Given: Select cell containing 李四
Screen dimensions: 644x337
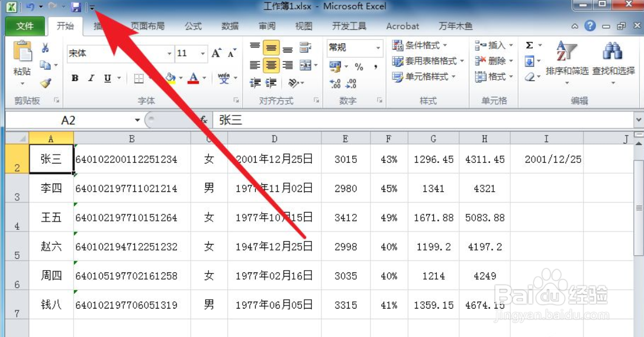Looking at the screenshot, I should (x=51, y=188).
